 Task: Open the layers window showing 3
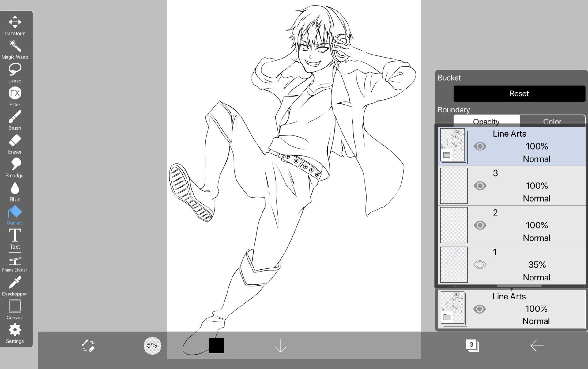(472, 345)
